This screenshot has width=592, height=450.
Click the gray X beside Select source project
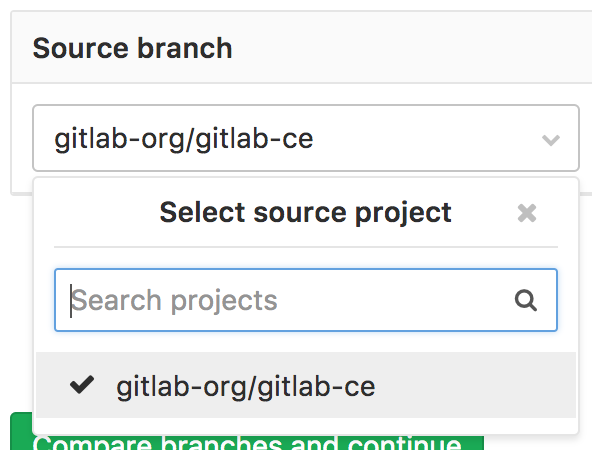point(527,213)
